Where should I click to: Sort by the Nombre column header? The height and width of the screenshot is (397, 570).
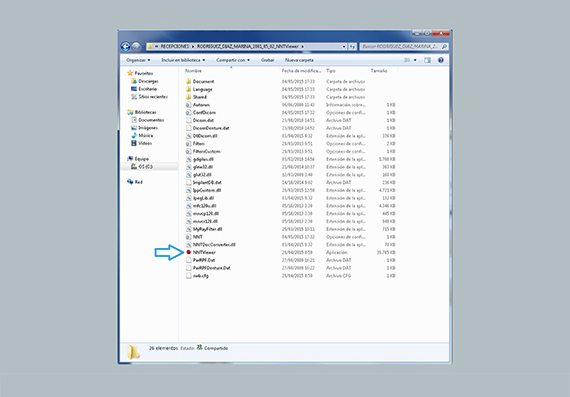point(193,71)
